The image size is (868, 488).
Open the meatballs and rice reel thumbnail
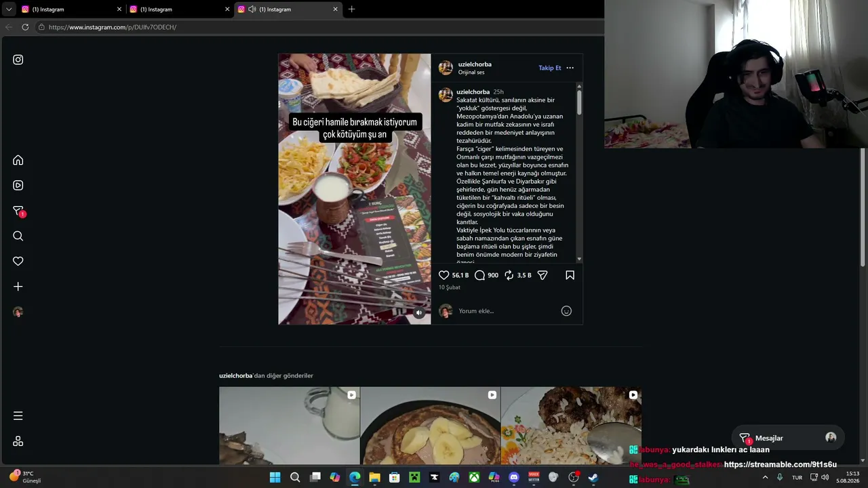tap(571, 426)
